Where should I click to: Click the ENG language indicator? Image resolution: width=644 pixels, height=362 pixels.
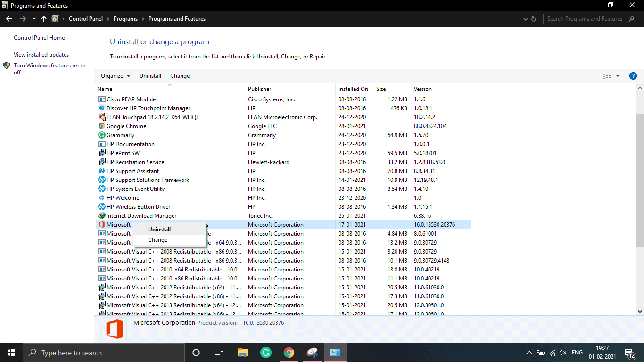(x=577, y=353)
